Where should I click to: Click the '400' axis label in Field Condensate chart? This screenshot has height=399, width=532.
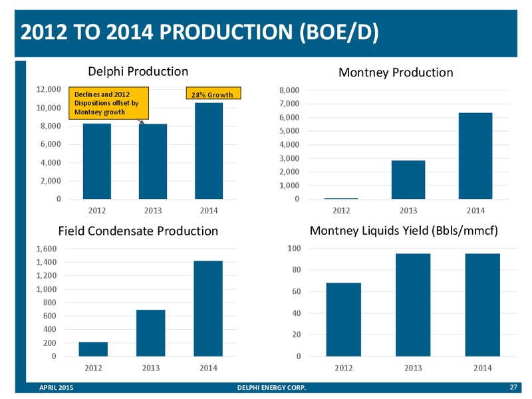[49, 329]
